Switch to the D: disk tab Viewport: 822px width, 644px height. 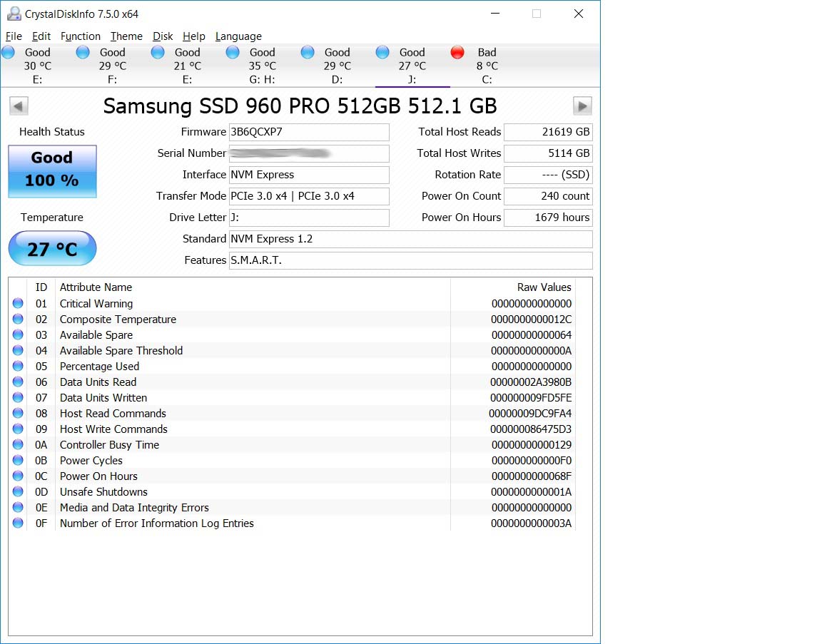click(x=337, y=66)
